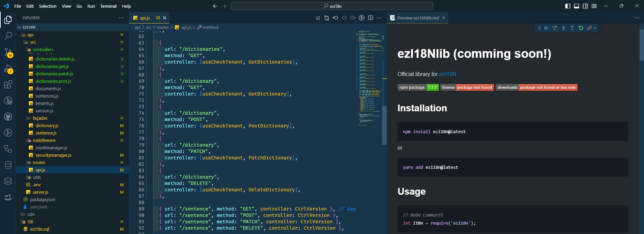
Task: Follow the ezI18N link in preview
Action: point(448,74)
